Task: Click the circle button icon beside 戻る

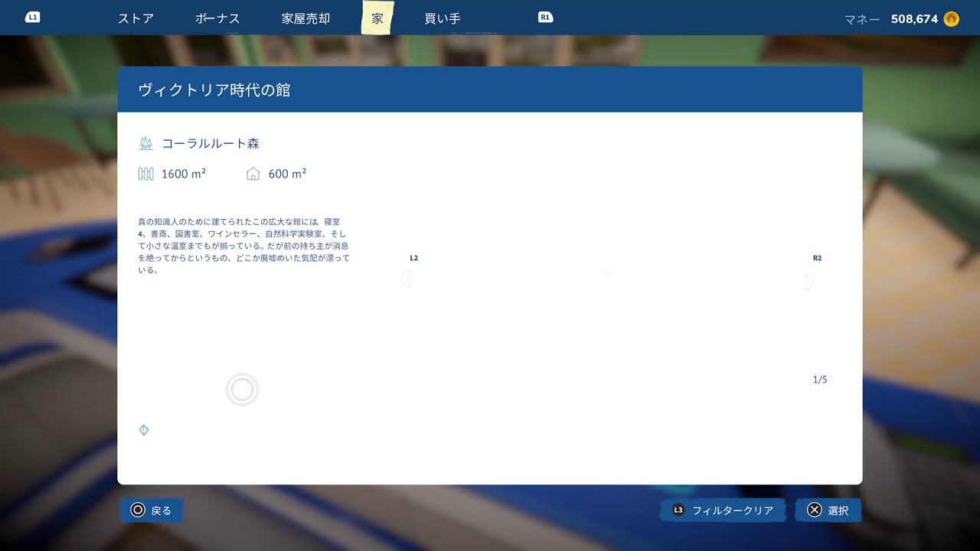Action: pyautogui.click(x=138, y=510)
